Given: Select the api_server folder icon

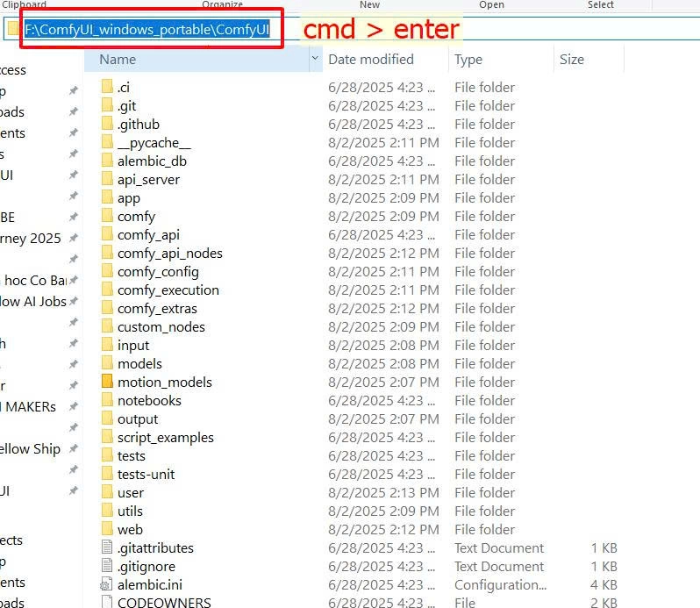Looking at the screenshot, I should (x=107, y=179).
